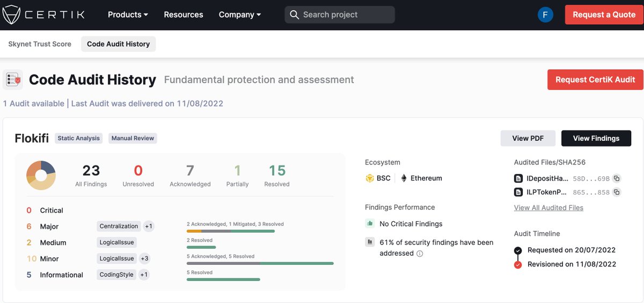
Task: Expand the +3 tag in Minor row
Action: point(144,258)
